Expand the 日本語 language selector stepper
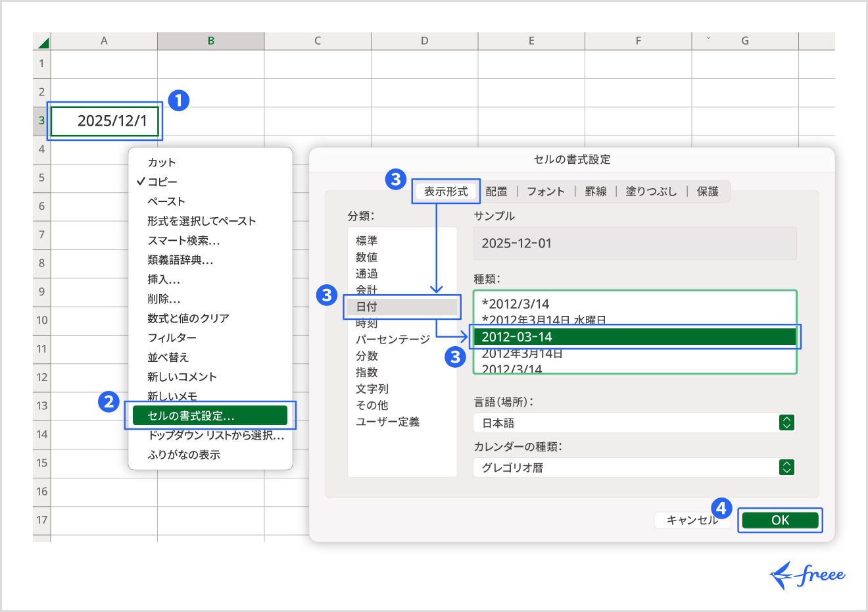This screenshot has width=868, height=612. point(788,422)
